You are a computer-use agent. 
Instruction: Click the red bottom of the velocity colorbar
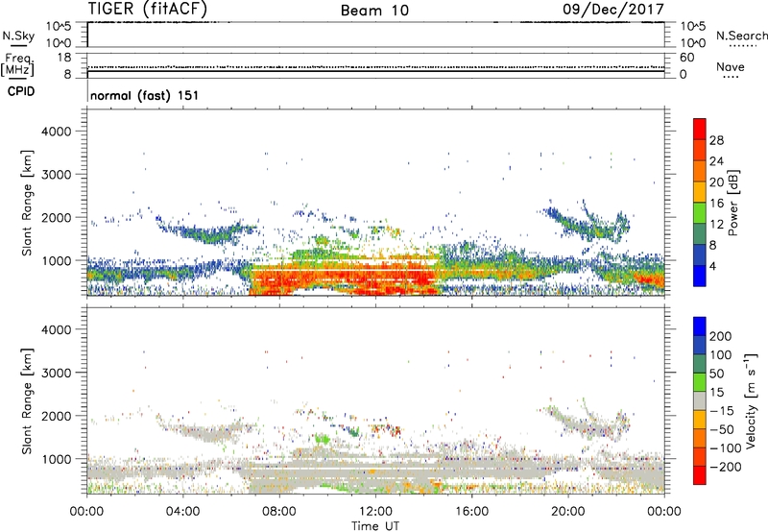[700, 475]
